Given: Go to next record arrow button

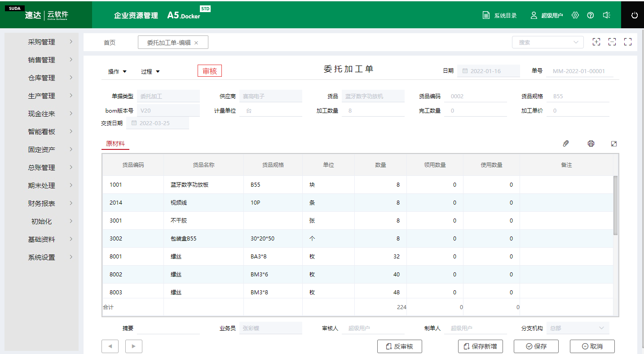Looking at the screenshot, I should coord(134,346).
